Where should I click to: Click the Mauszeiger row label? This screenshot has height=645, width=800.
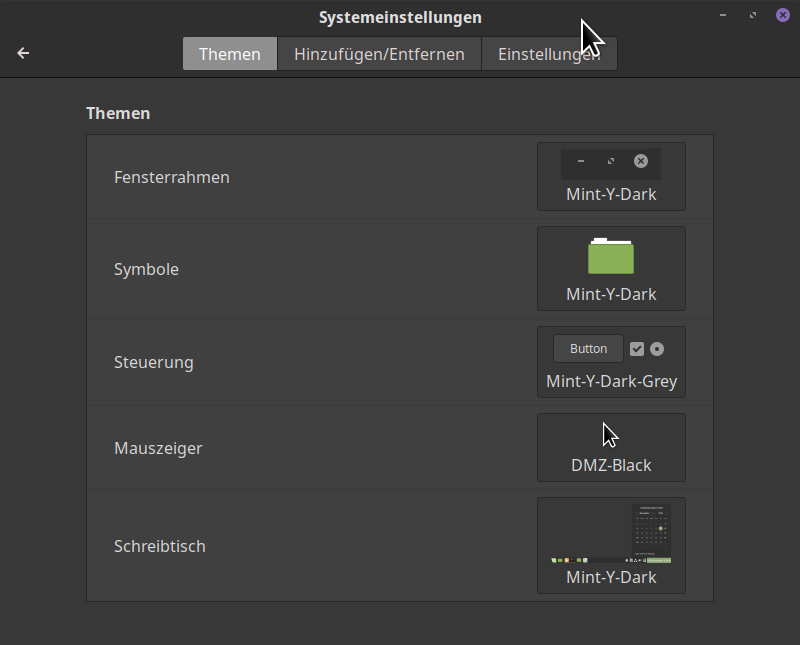(158, 448)
